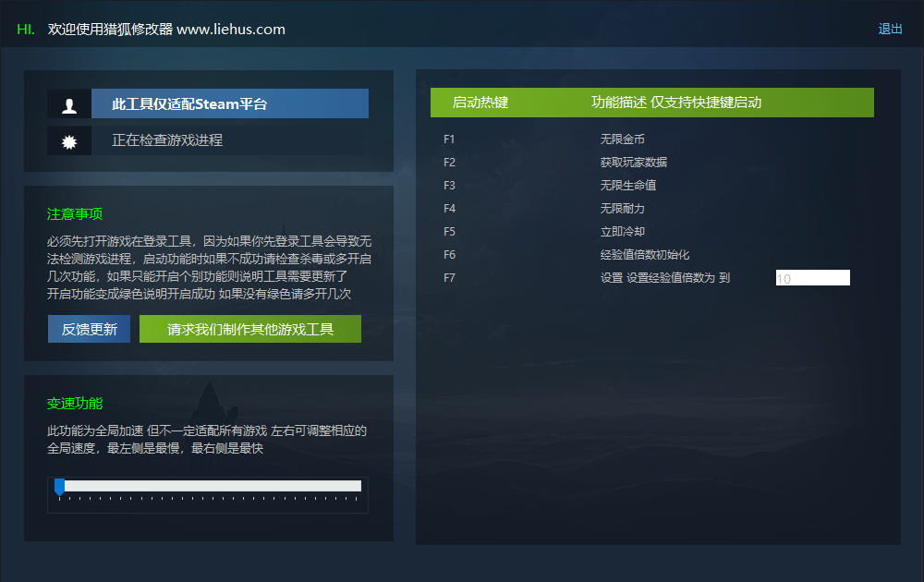Click 功能描述 仅支持快捷键启动 header
924x582 pixels.
coord(676,103)
